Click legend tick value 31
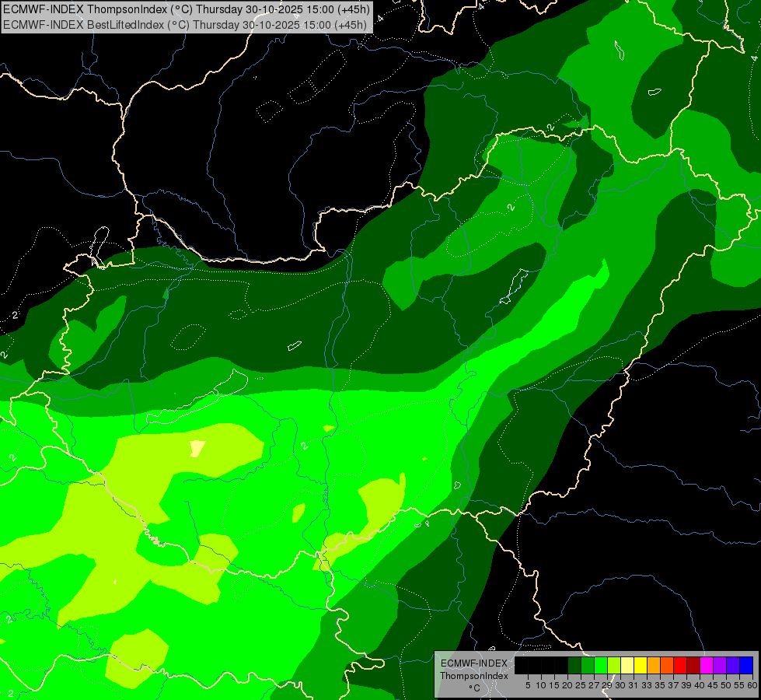Screen dimensions: 761x700 click(x=634, y=685)
